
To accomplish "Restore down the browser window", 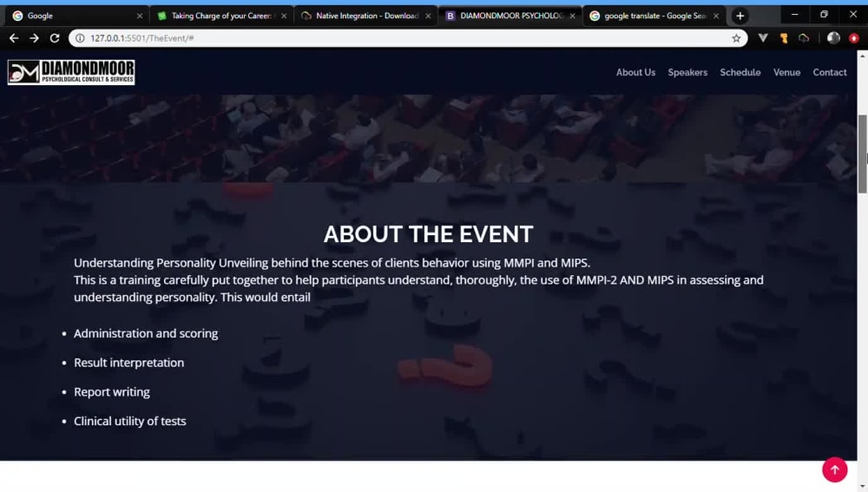I will (824, 15).
